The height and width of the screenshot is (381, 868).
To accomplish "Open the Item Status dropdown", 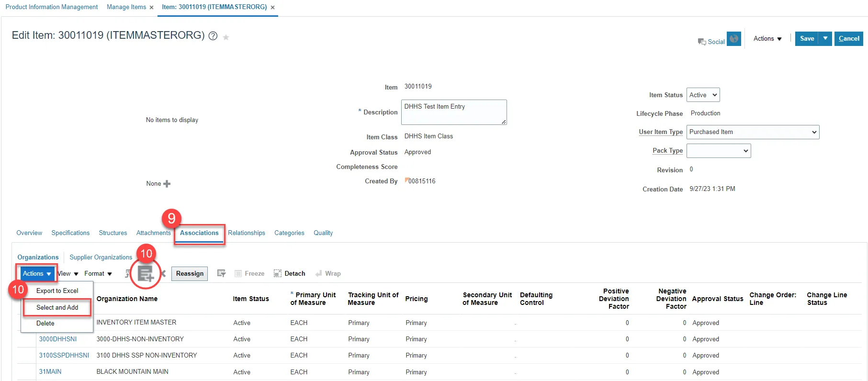I will click(x=703, y=95).
